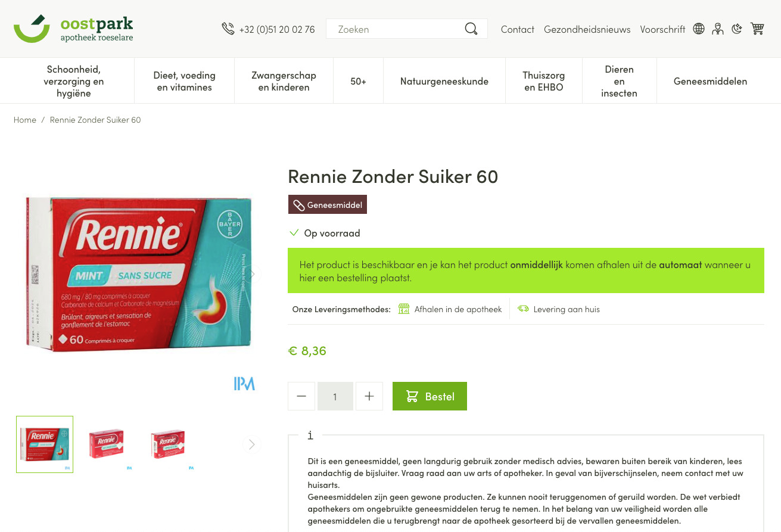This screenshot has width=781, height=532.
Task: Decrease quantity with minus button
Action: tap(301, 396)
